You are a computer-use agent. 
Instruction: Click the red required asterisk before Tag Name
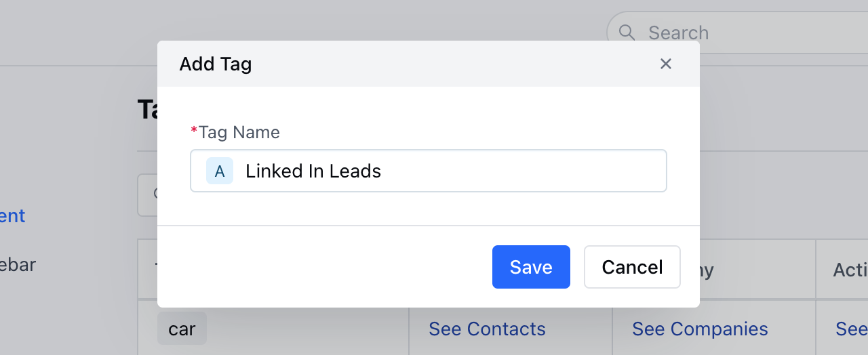(x=194, y=131)
